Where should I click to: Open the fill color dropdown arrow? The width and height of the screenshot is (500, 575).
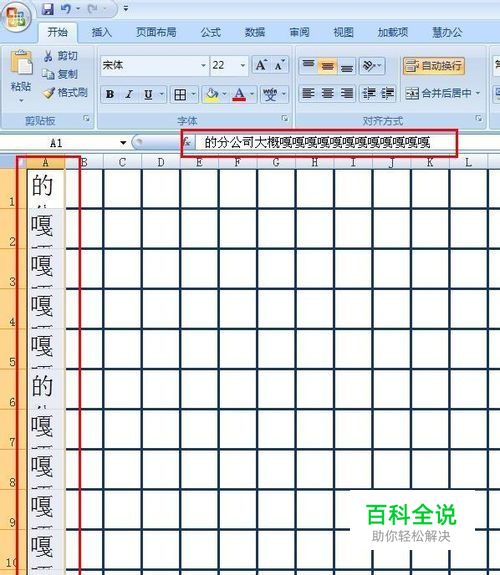coord(225,95)
